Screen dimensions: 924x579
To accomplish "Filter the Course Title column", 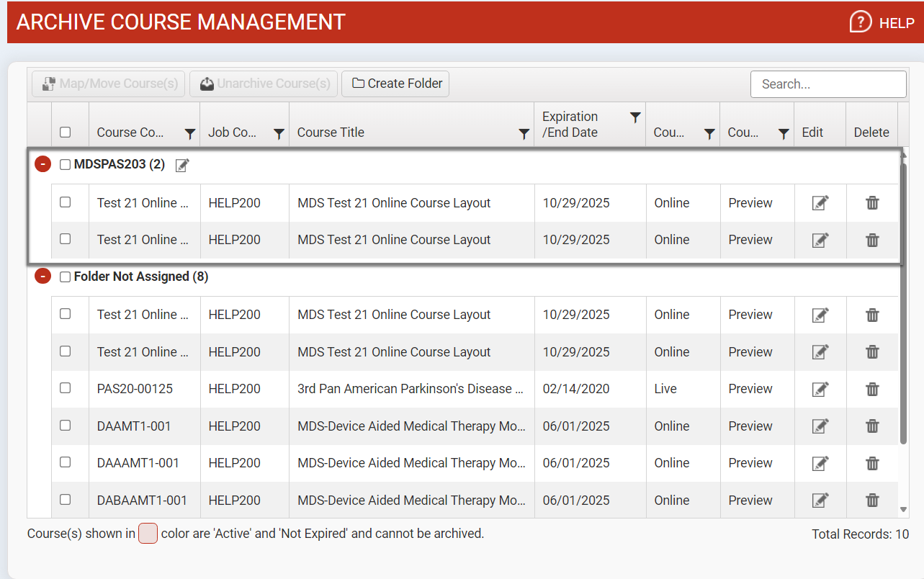I will pyautogui.click(x=524, y=133).
